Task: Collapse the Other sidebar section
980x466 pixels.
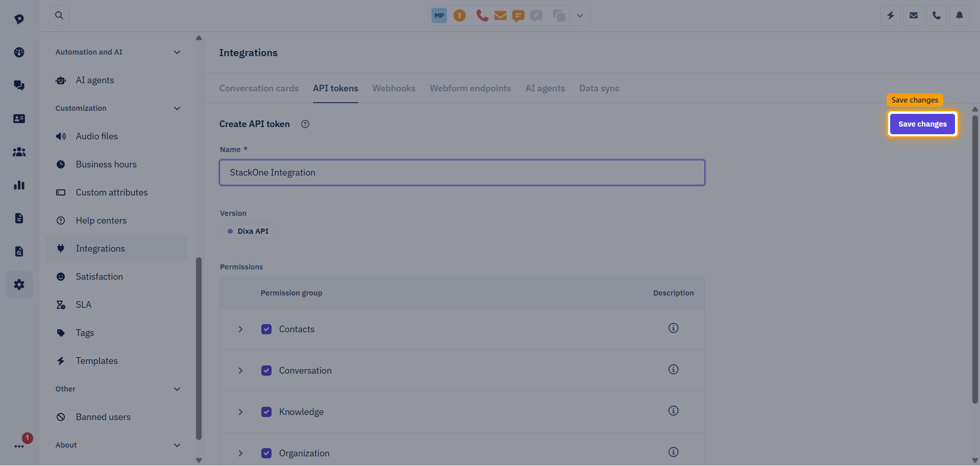Action: click(177, 389)
